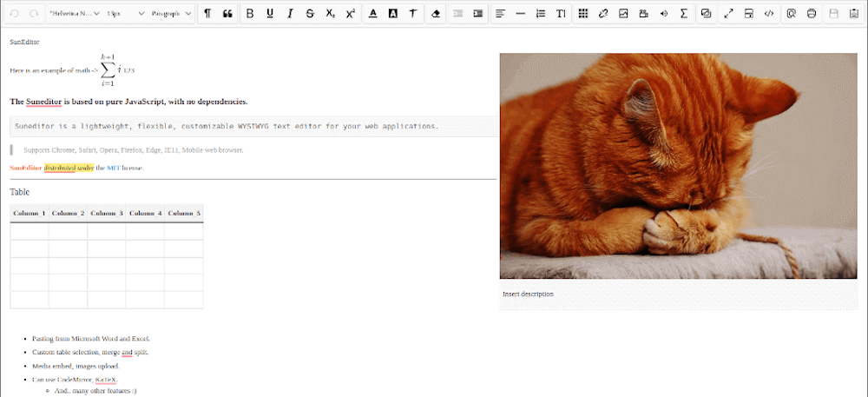Open the text style menu icon
868x397 pixels.
pos(412,14)
